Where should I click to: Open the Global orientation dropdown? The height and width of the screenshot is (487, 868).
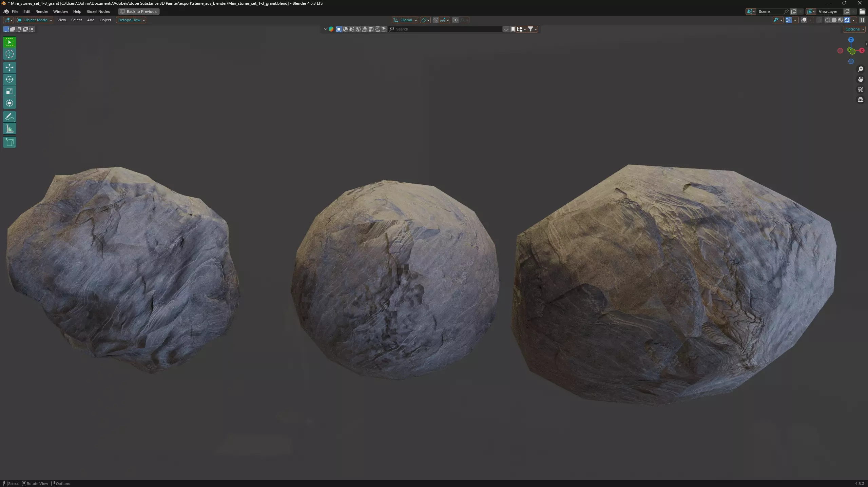tap(405, 20)
